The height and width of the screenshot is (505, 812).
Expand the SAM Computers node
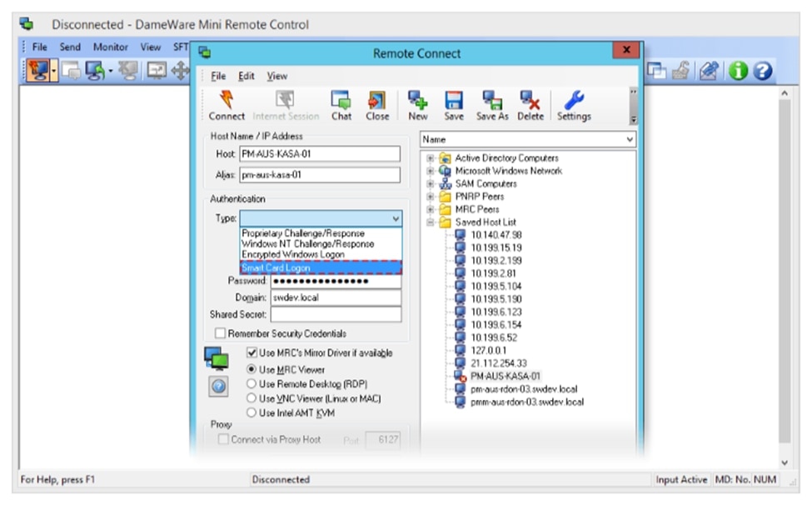click(430, 183)
